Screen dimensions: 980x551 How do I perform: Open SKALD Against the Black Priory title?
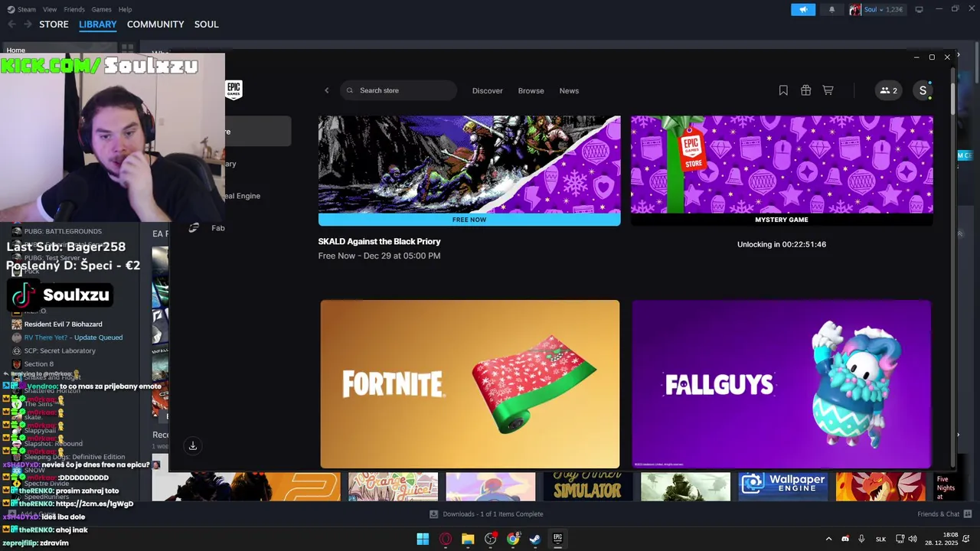[379, 241]
